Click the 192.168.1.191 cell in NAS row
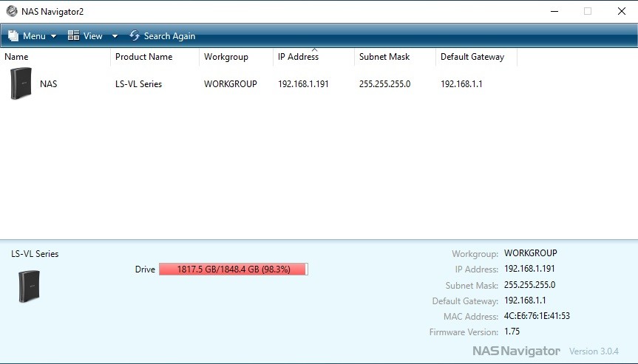This screenshot has width=638, height=364. 303,83
